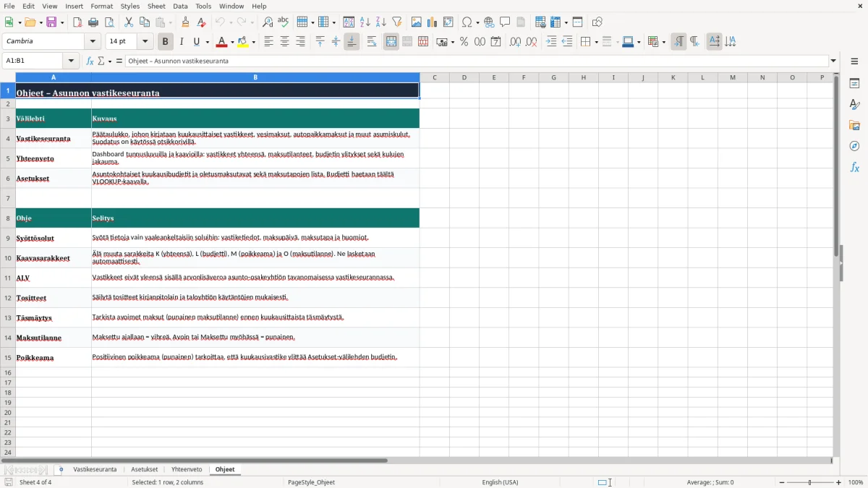Viewport: 868px width, 488px height.
Task: Adjust the zoom slider
Action: click(809, 482)
